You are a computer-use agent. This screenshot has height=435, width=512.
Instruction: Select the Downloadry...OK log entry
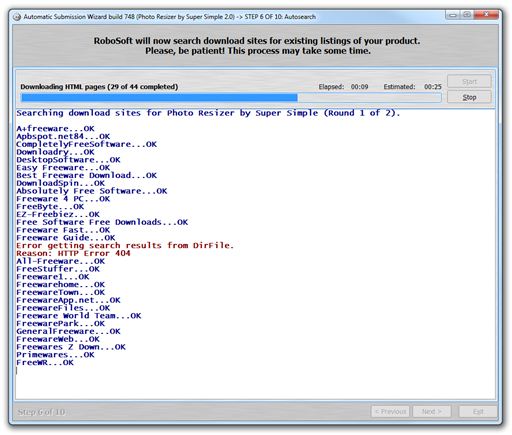(x=55, y=152)
